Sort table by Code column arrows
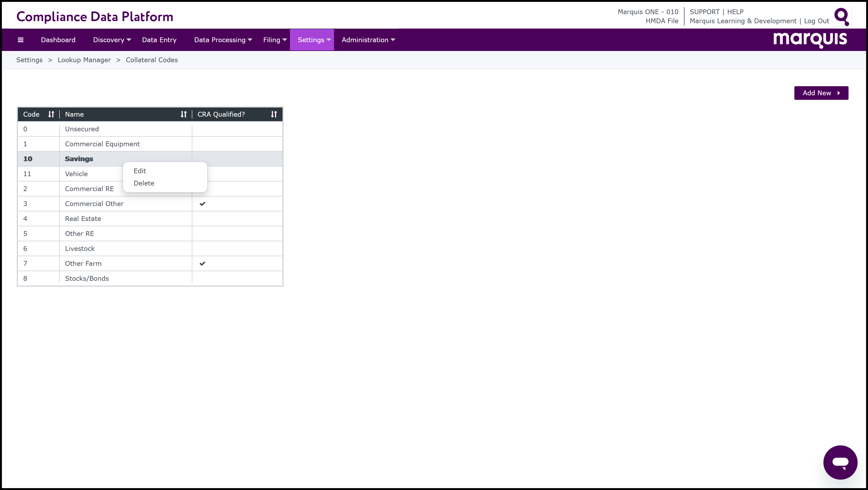 [51, 114]
